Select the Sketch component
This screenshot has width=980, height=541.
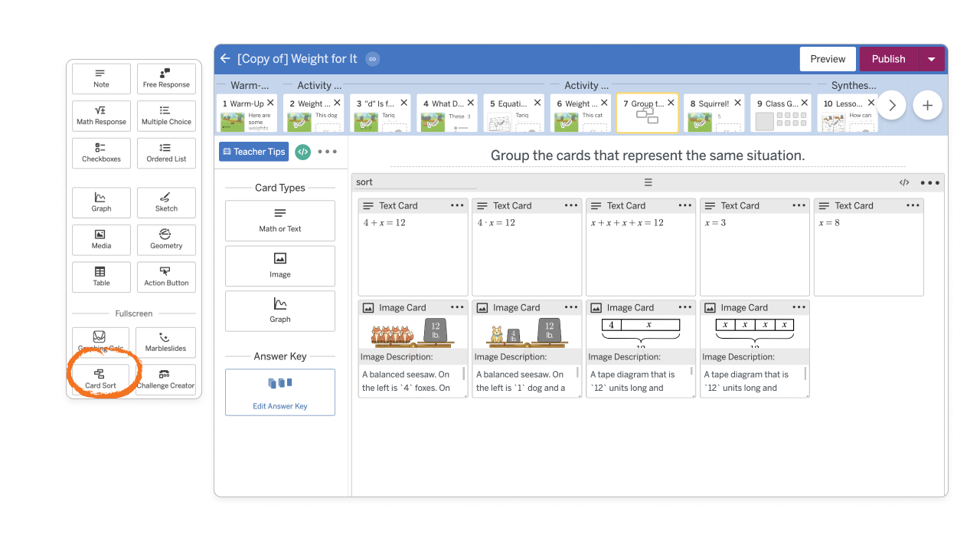(166, 202)
